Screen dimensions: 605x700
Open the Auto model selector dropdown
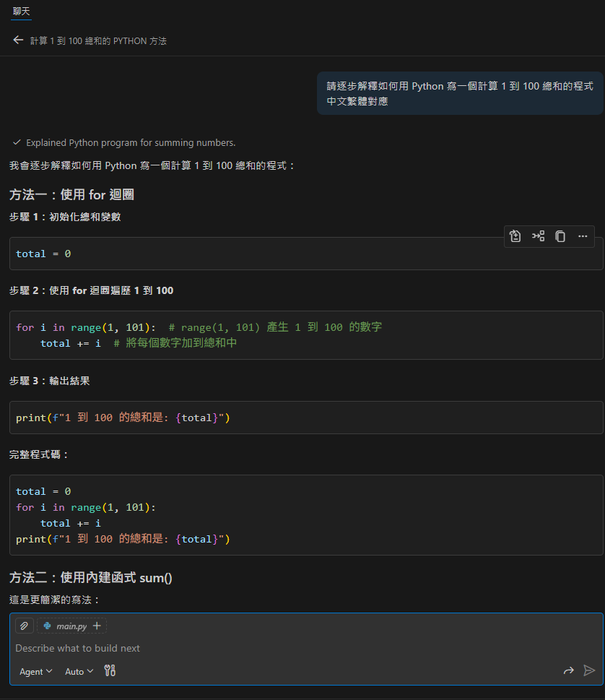[78, 671]
